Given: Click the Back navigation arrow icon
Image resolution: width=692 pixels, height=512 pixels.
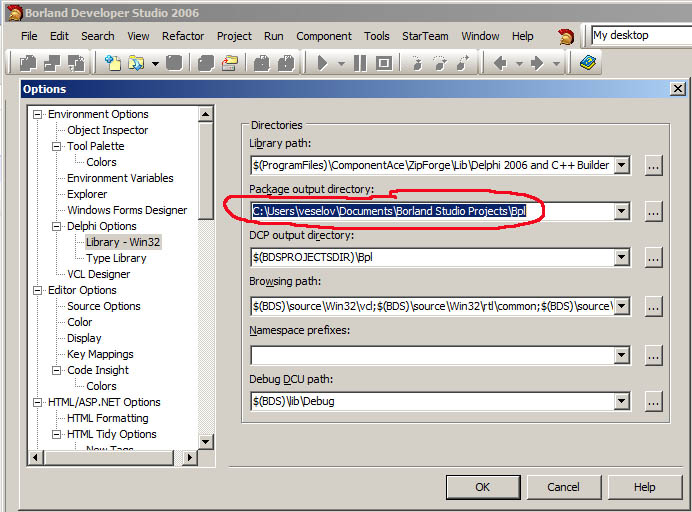Looking at the screenshot, I should click(500, 63).
